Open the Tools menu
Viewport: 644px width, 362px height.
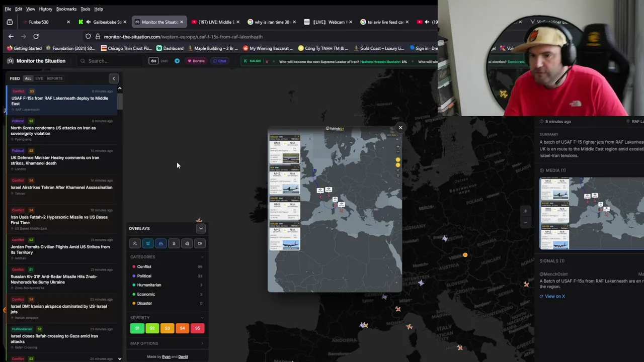(86, 9)
